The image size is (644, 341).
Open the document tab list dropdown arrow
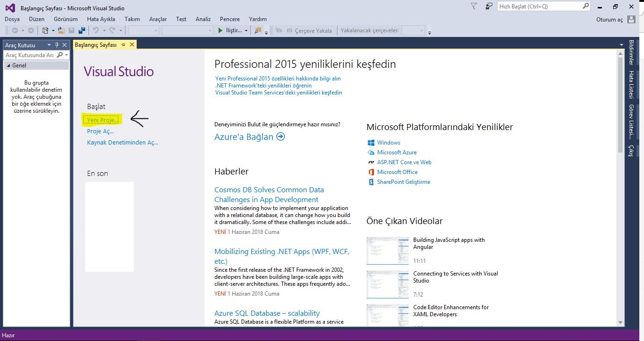(622, 45)
